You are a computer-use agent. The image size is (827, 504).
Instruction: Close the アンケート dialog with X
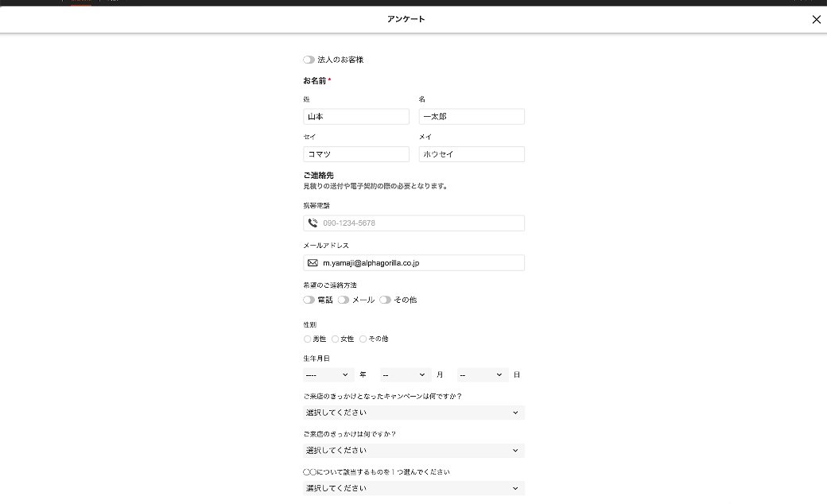pyautogui.click(x=816, y=20)
